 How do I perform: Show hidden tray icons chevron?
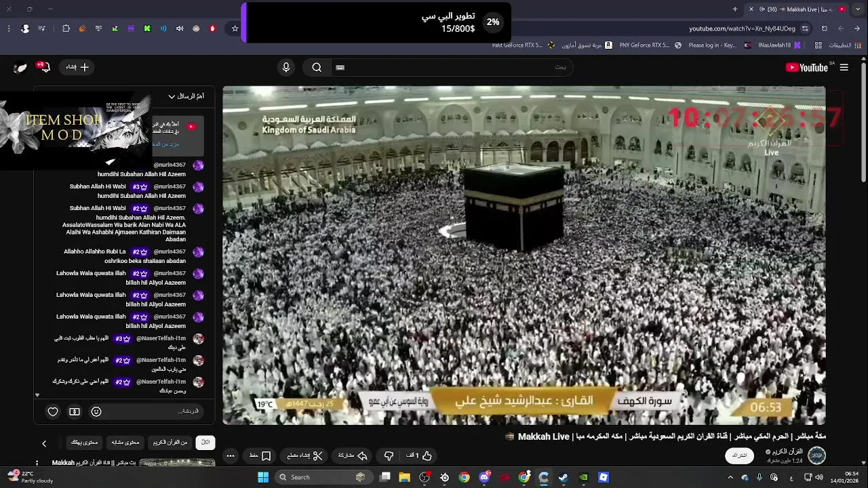730,477
